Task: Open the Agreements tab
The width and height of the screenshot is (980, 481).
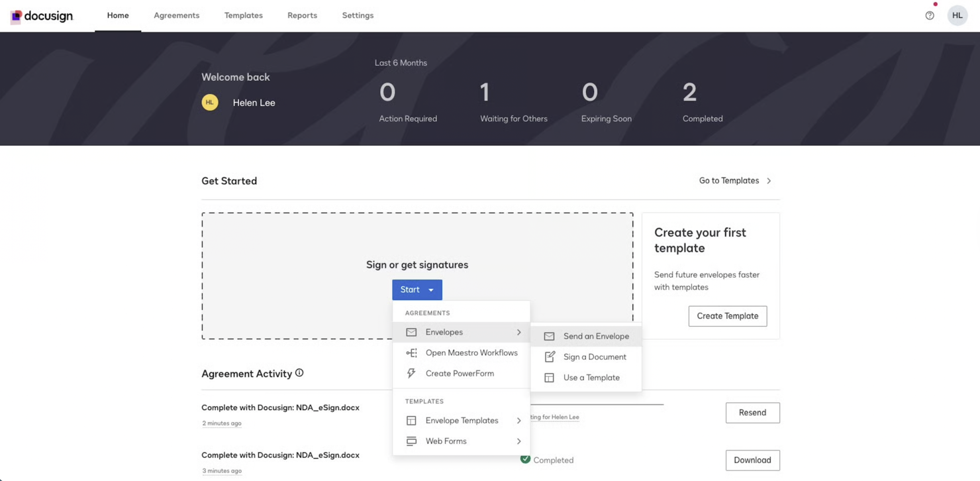Action: click(x=176, y=15)
